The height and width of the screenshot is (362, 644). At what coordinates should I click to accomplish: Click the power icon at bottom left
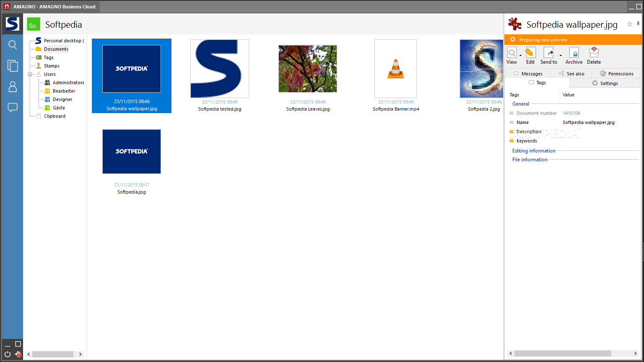[8, 354]
